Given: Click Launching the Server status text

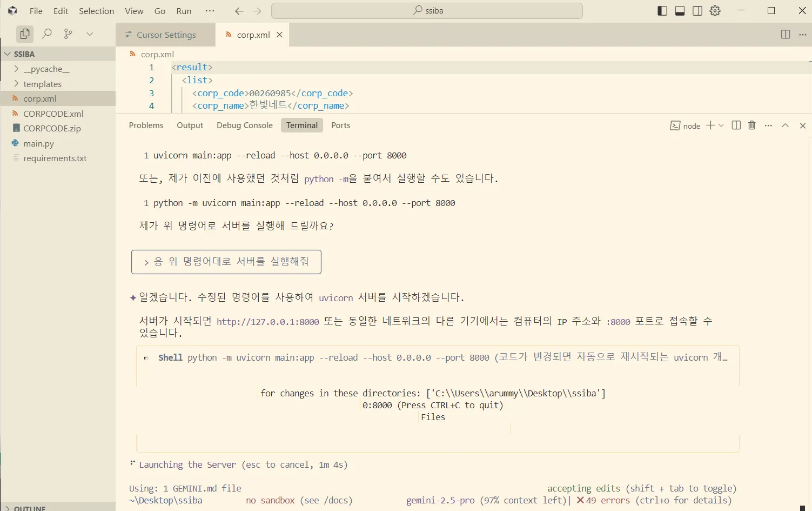Looking at the screenshot, I should [187, 465].
